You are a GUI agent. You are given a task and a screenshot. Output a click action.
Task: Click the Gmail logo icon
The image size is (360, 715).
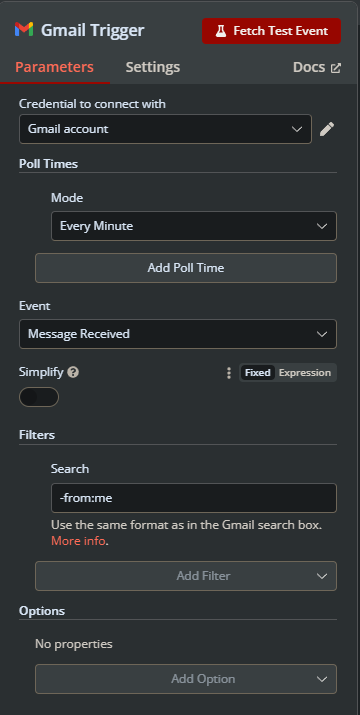(24, 30)
